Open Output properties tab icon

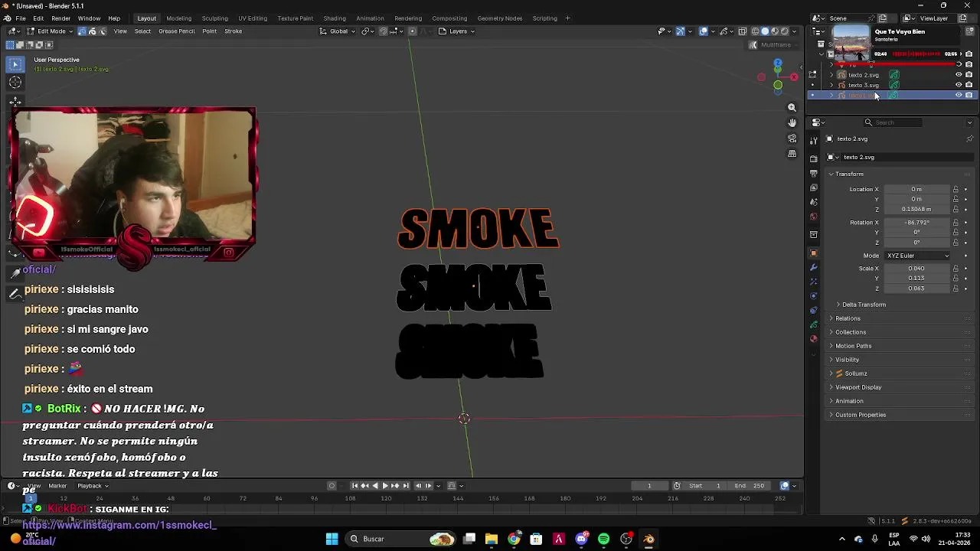pyautogui.click(x=813, y=174)
